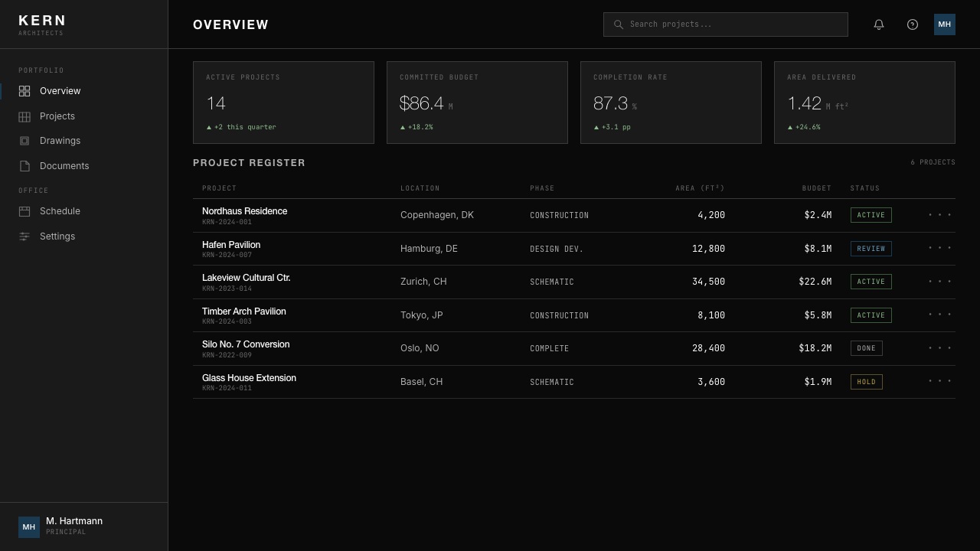Click the ACTIVE badge for Lakeview Cultural Ctr.

(871, 282)
